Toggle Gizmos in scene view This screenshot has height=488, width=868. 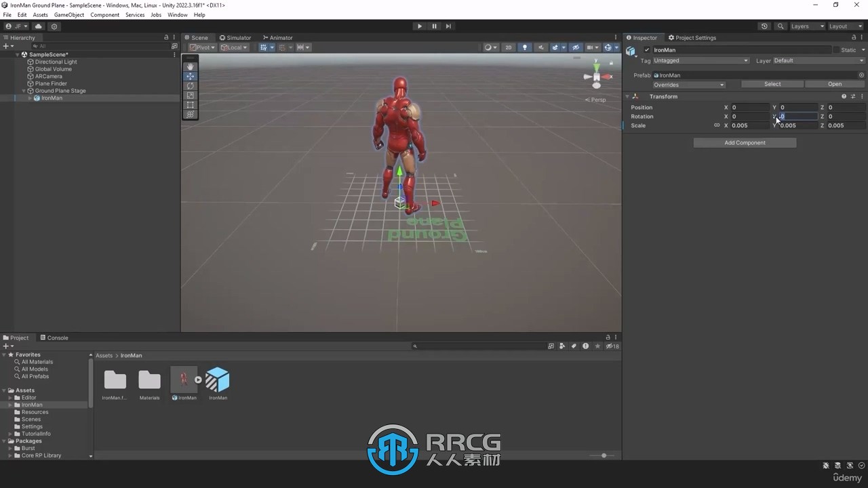tap(608, 47)
